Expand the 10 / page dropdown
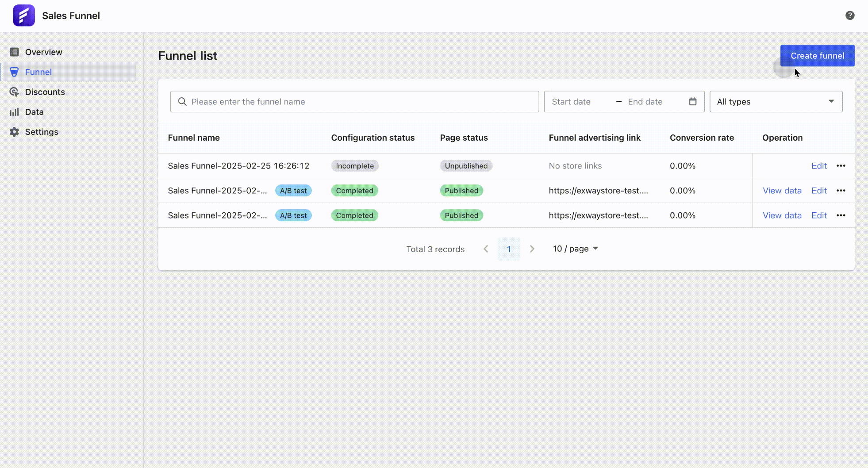 pyautogui.click(x=576, y=249)
